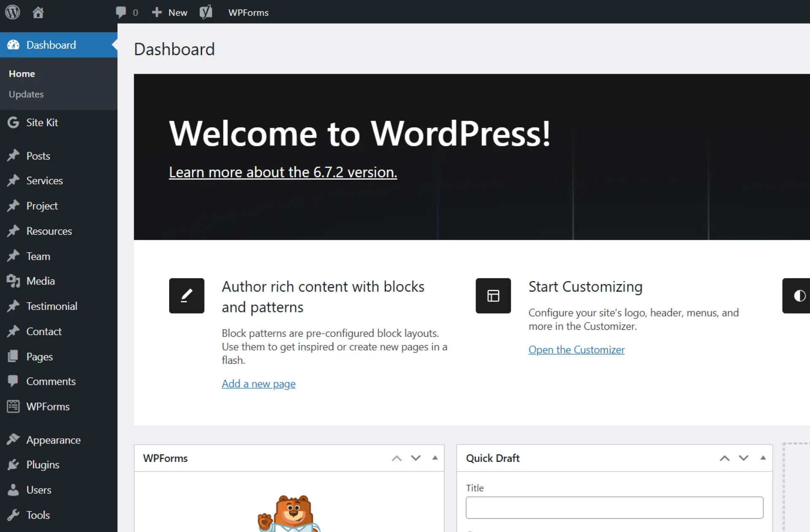
Task: Open Services menu label
Action: point(44,180)
